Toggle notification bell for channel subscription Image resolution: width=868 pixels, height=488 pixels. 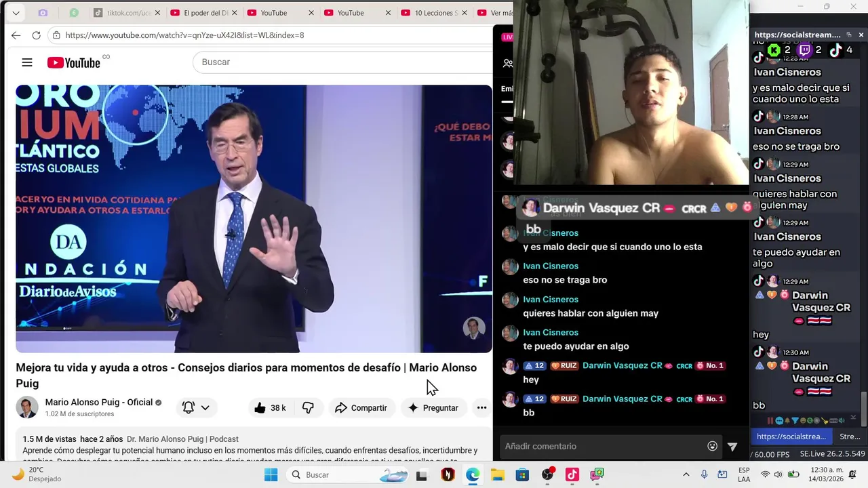coord(189,408)
